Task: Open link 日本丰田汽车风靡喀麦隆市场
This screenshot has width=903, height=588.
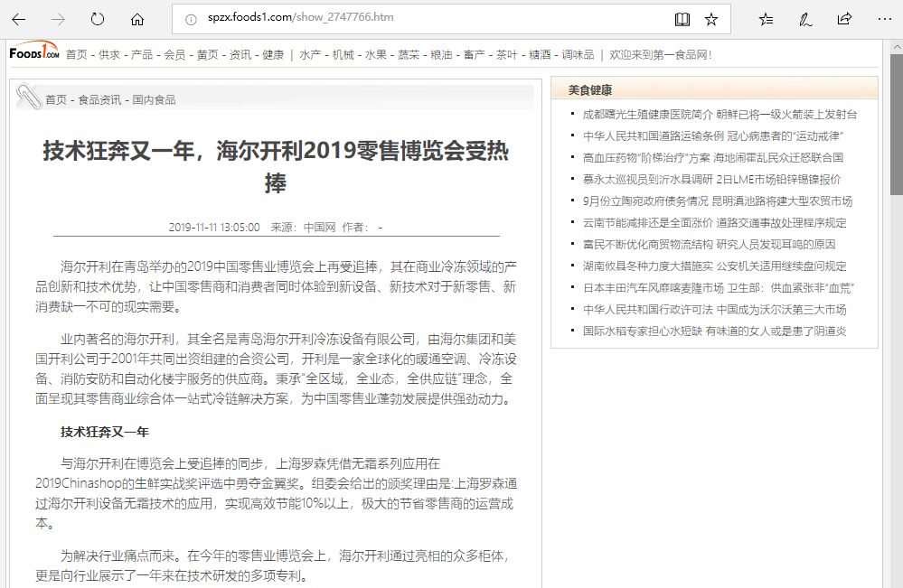Action: [653, 287]
